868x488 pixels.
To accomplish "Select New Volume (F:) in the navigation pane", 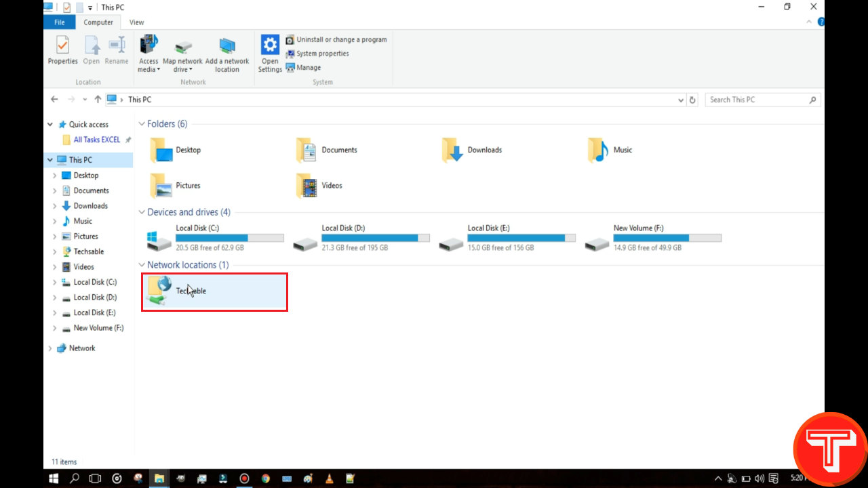I will click(98, 328).
